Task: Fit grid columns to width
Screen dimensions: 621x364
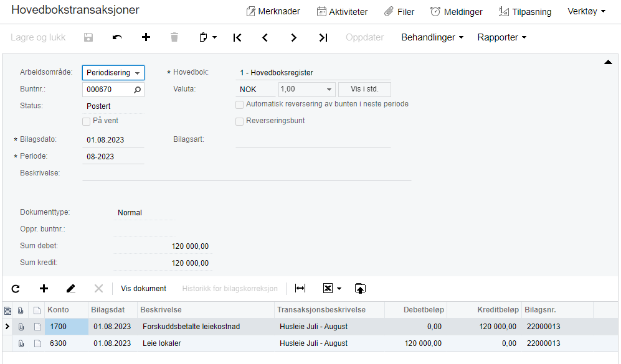Action: 300,289
